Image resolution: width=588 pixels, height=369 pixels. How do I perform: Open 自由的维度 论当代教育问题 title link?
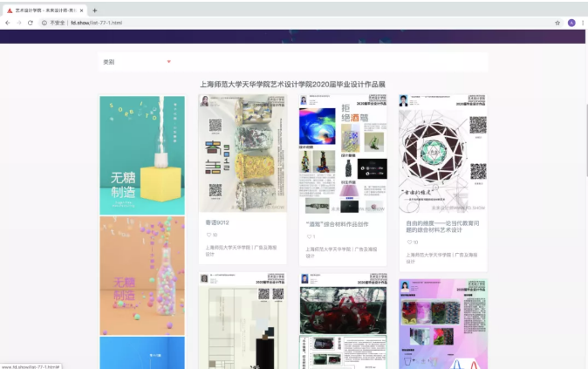(442, 227)
